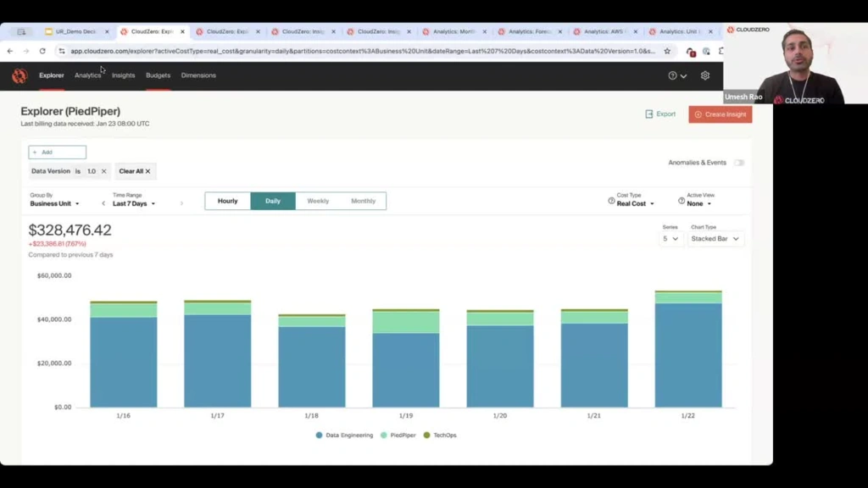The height and width of the screenshot is (488, 868).
Task: Open Insights nav item
Action: [x=124, y=75]
